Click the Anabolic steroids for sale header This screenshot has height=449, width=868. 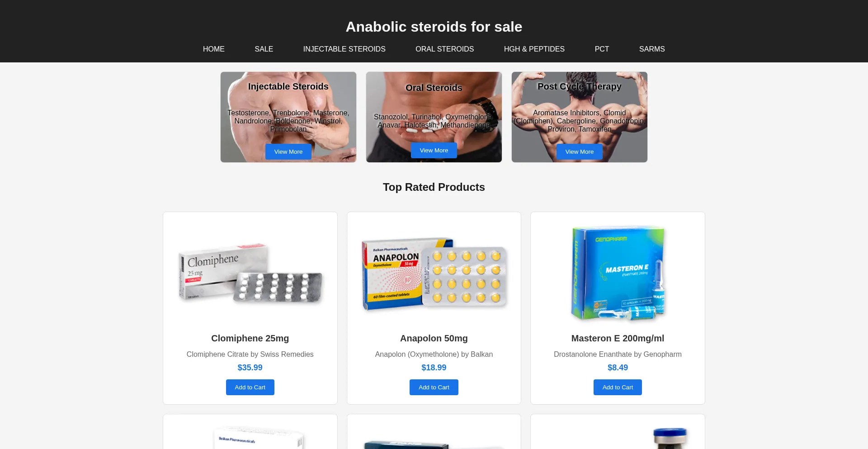click(434, 27)
